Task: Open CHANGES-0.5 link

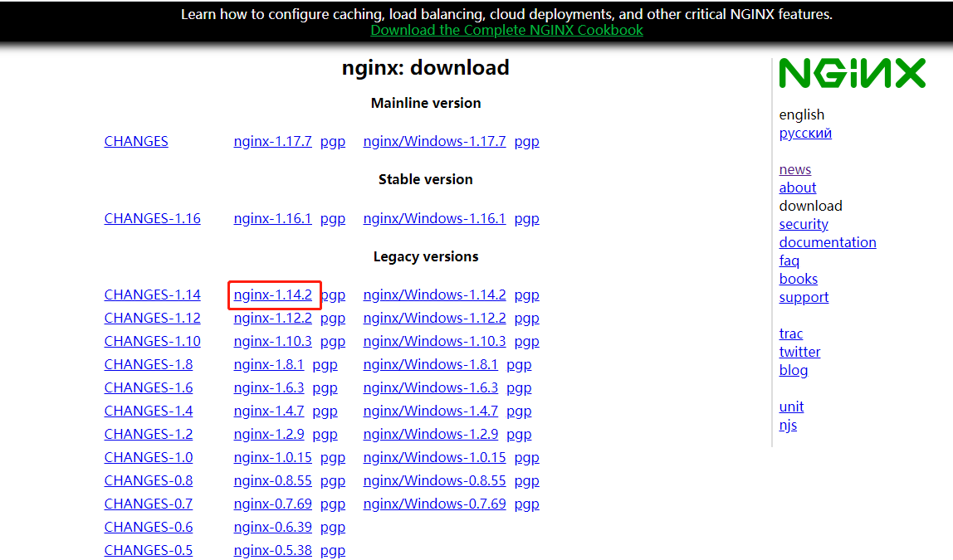Action: (x=149, y=550)
